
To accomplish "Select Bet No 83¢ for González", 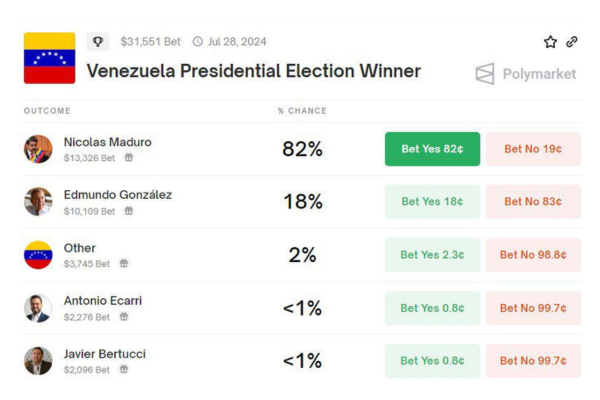I will [533, 202].
